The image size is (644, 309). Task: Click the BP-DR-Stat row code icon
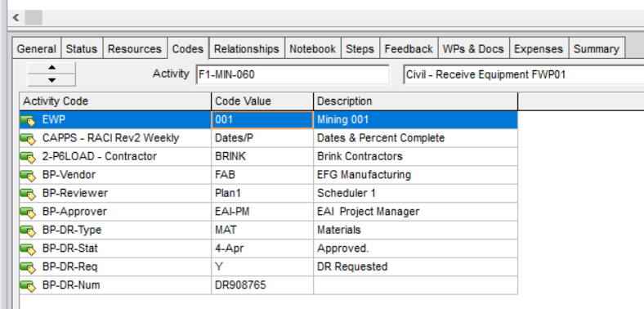pos(28,249)
